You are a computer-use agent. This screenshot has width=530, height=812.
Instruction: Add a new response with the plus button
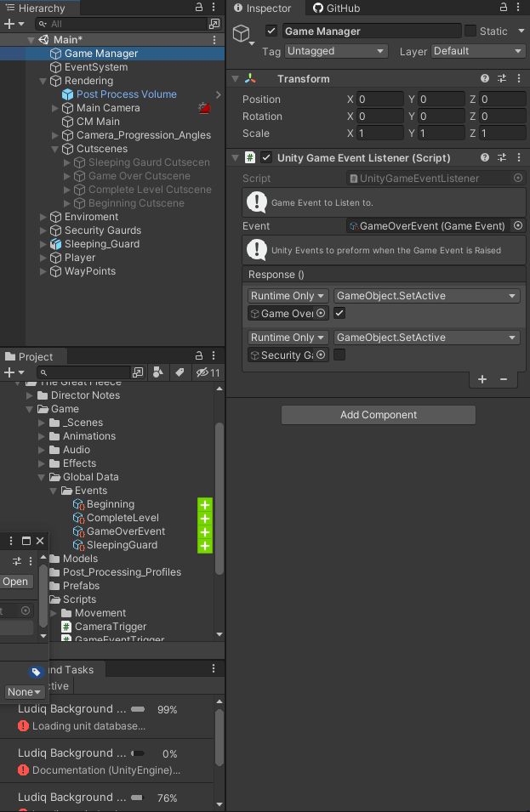[x=482, y=379]
